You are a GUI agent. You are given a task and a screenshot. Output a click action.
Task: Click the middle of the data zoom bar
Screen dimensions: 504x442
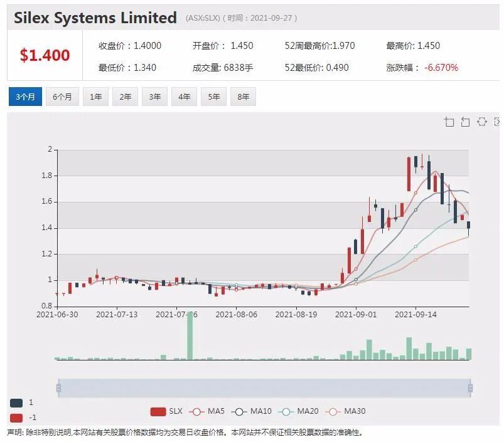pos(264,388)
